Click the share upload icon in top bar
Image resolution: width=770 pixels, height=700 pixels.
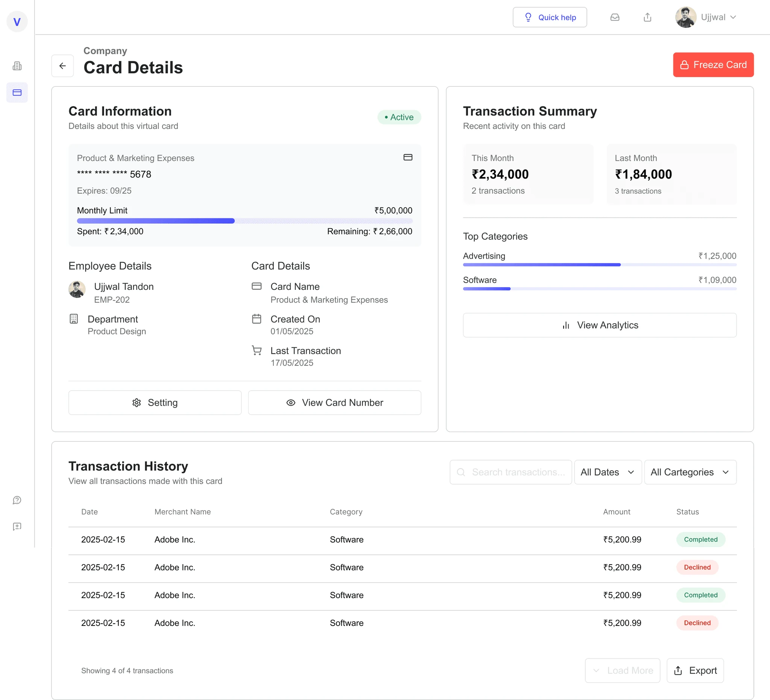click(647, 17)
